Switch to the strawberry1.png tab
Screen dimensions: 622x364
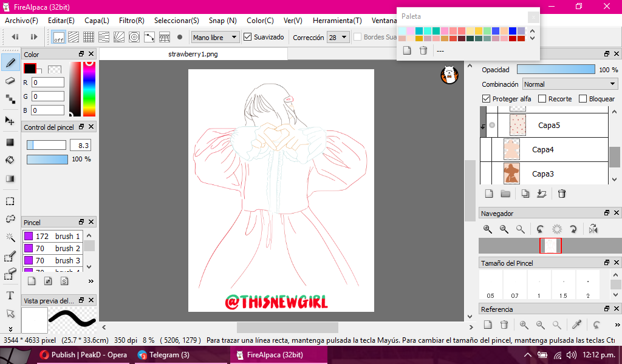(x=193, y=54)
